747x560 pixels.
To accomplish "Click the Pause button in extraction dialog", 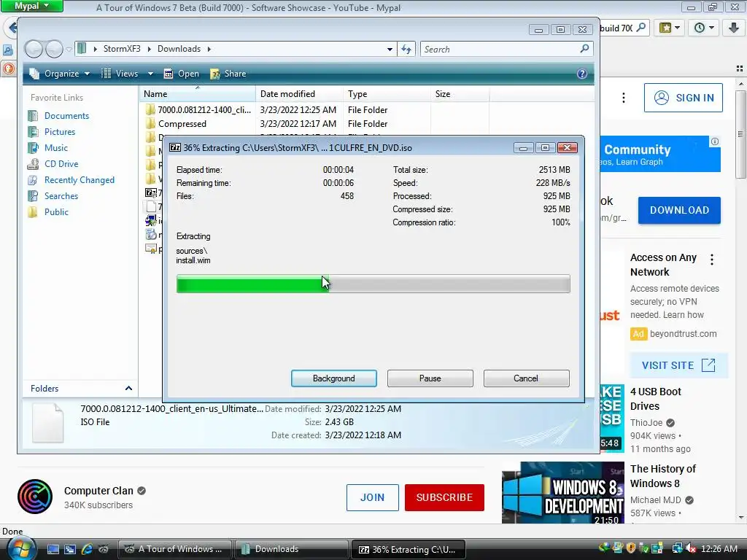I will click(x=430, y=378).
